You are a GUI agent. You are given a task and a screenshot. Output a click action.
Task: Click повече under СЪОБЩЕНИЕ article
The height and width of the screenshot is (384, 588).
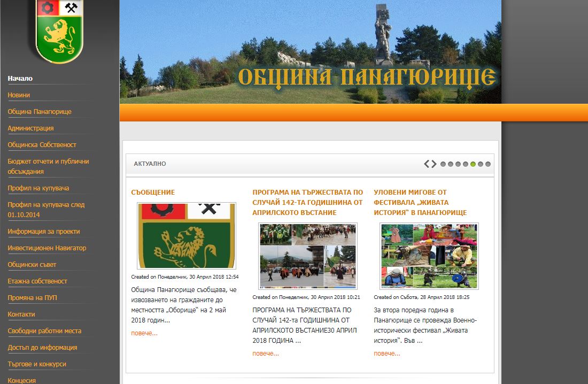coord(144,333)
